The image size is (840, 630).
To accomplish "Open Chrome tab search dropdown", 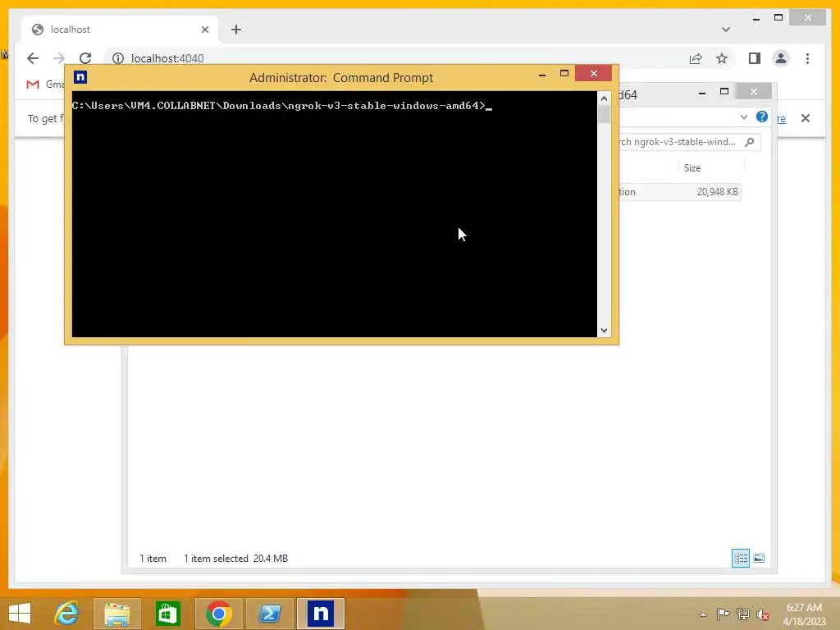I will pyautogui.click(x=726, y=30).
